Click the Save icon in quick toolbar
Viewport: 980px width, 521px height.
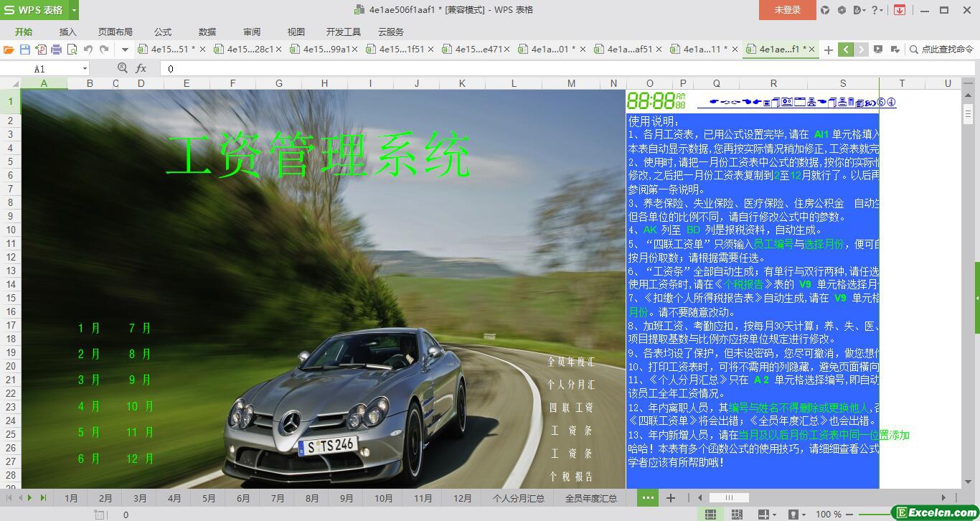click(25, 50)
